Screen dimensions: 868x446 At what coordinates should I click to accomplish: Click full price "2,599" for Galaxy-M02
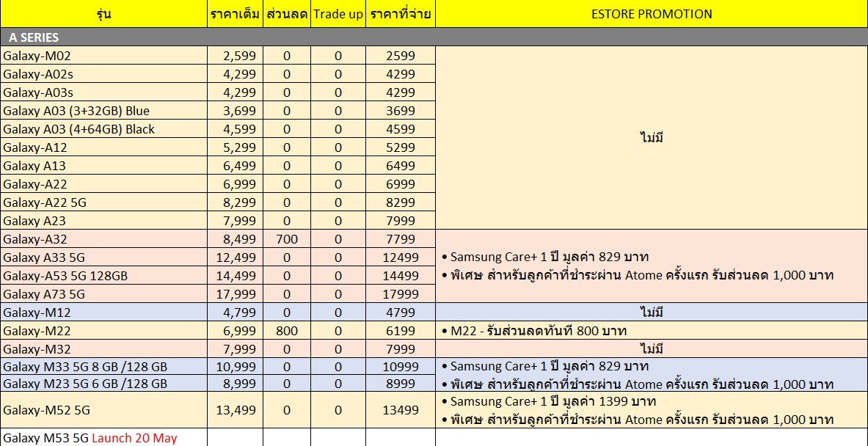[240, 56]
